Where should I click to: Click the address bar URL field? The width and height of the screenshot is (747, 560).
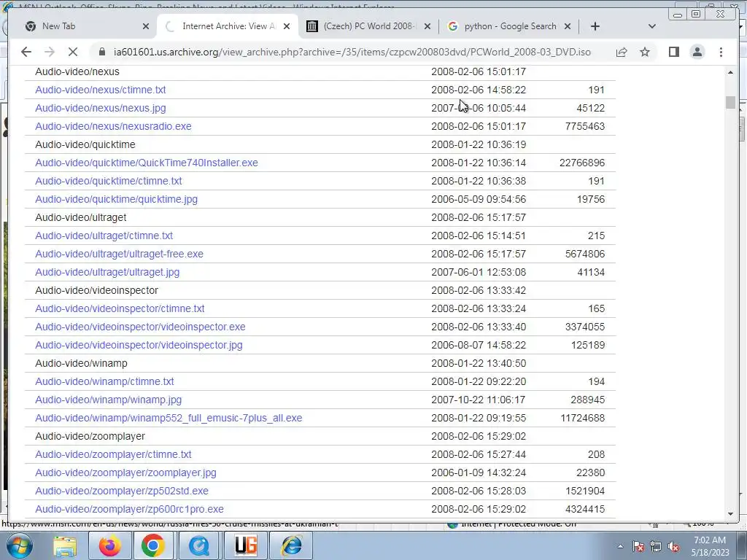pyautogui.click(x=352, y=52)
